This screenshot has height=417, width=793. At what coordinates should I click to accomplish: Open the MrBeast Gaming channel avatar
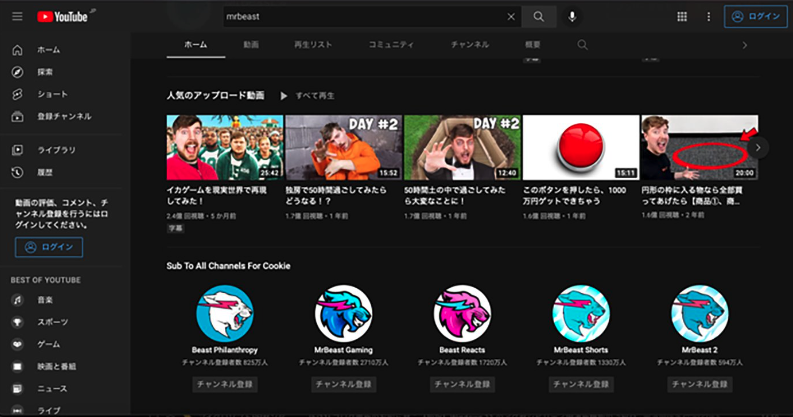[343, 313]
